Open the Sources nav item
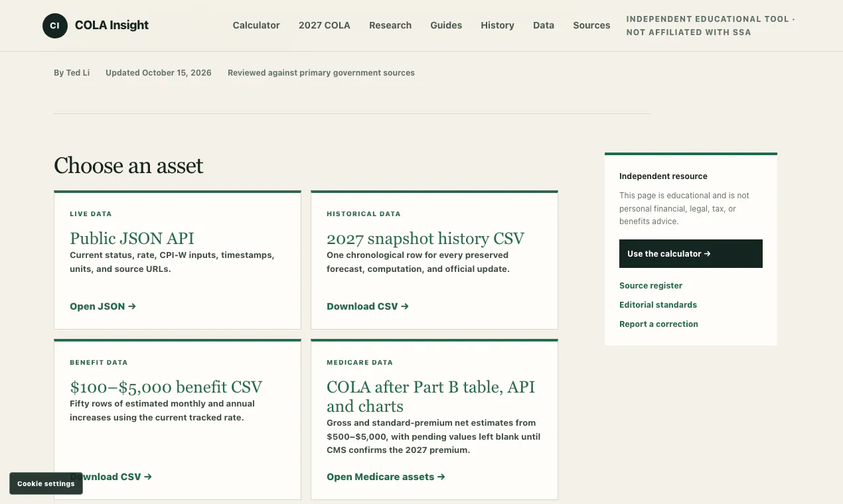 pos(591,25)
